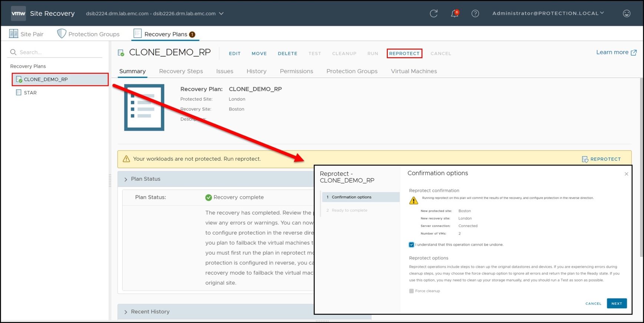644x323 pixels.
Task: Toggle the Force cleanup checkbox
Action: (411, 291)
